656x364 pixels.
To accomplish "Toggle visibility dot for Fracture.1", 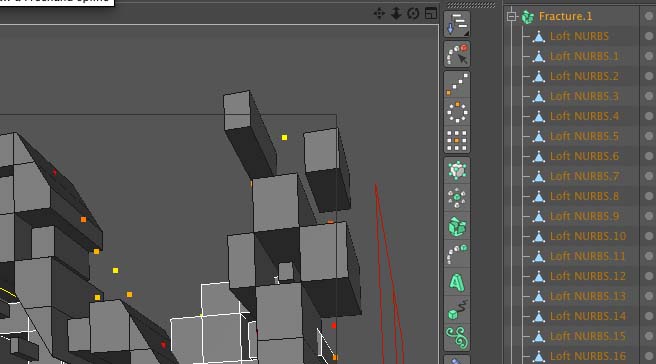I will pos(649,16).
